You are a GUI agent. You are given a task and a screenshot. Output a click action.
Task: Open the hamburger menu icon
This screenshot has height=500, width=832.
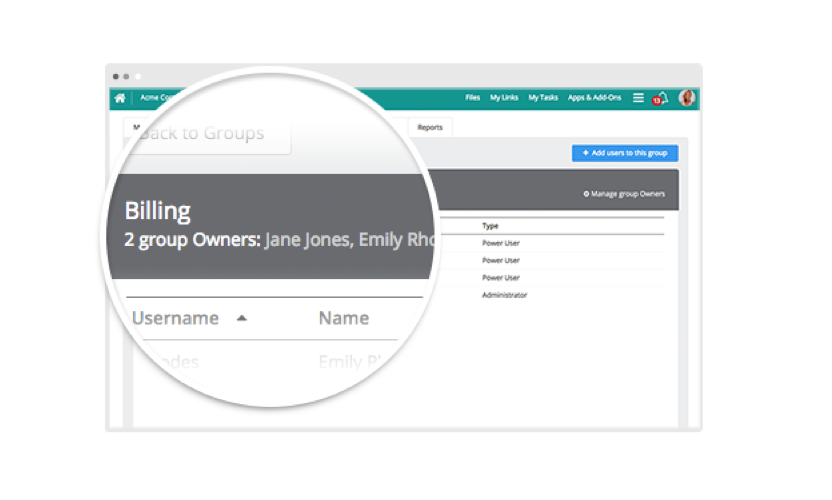click(639, 98)
